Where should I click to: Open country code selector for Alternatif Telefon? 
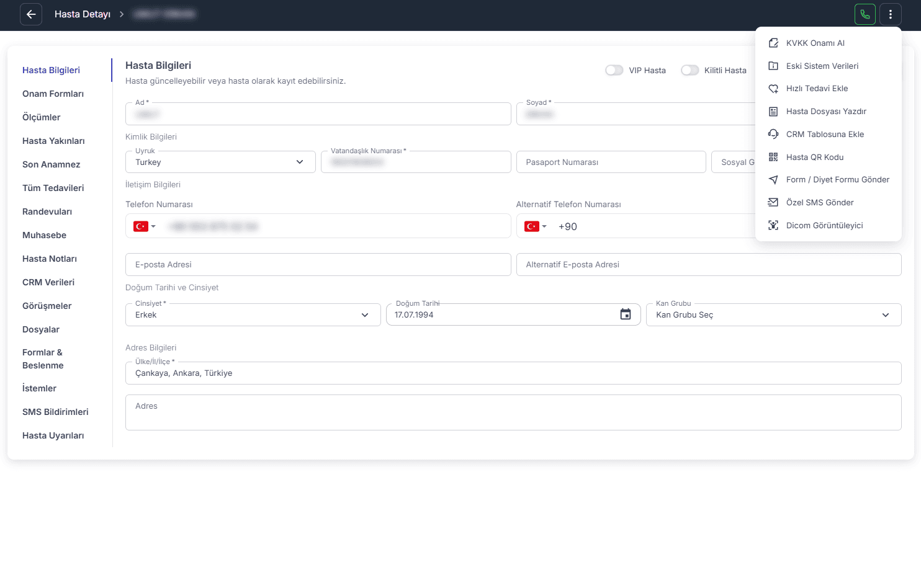[x=536, y=226]
